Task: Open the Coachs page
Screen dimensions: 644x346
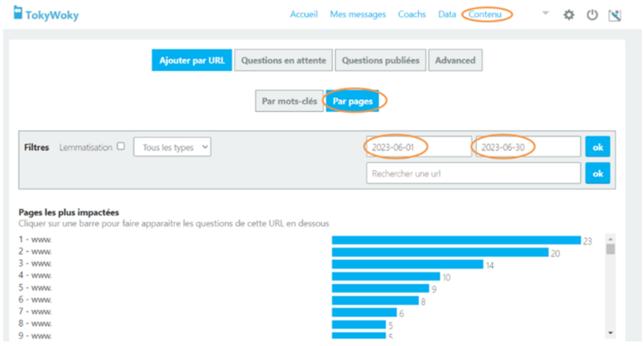Action: (411, 15)
